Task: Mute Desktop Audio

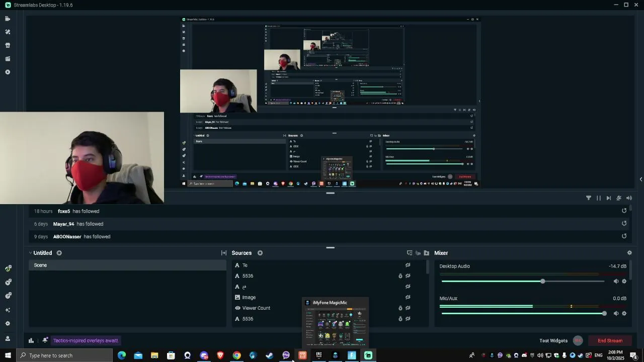Action: [616, 281]
